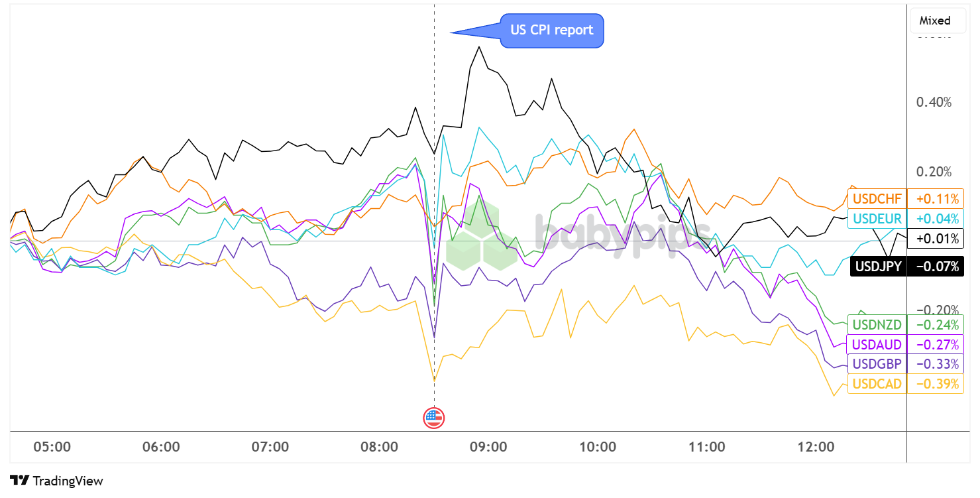Click the 0.40% price axis label
Image resolution: width=980 pixels, height=498 pixels.
pos(934,103)
